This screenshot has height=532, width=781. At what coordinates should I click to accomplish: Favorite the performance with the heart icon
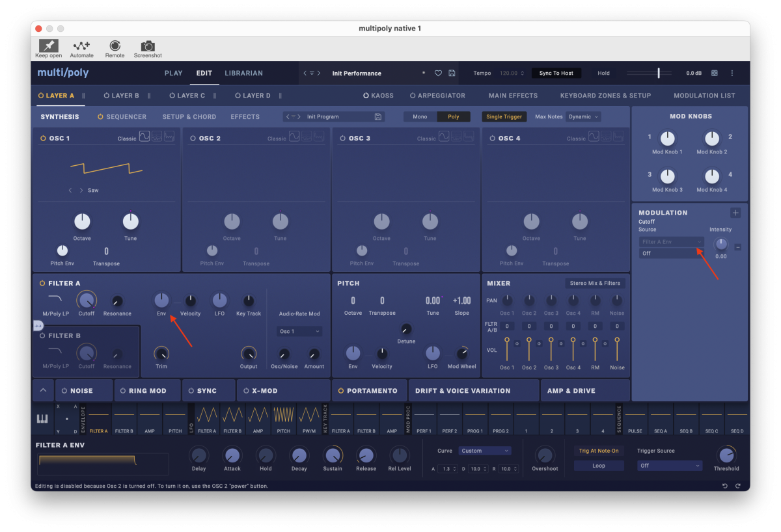(439, 73)
